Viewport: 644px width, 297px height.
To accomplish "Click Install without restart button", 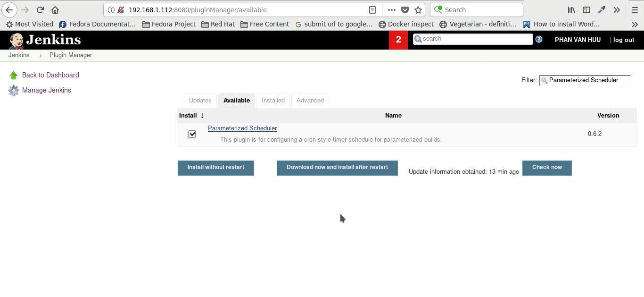I will click(x=216, y=168).
